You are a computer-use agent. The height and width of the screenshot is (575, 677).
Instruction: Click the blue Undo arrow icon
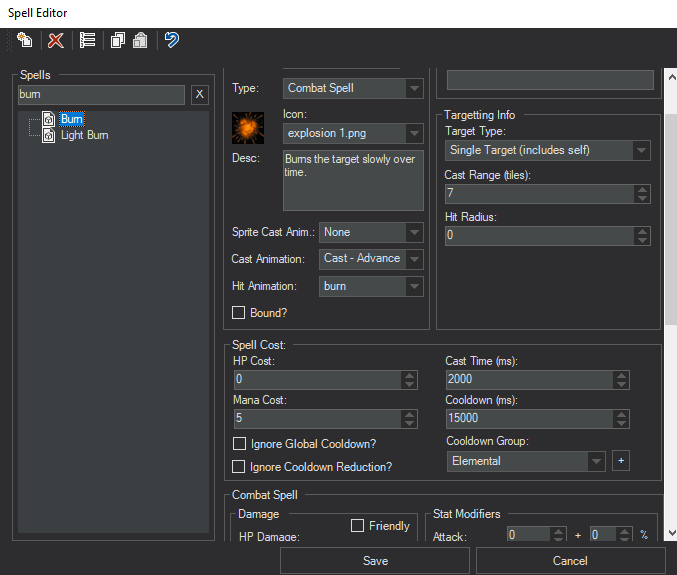(171, 40)
